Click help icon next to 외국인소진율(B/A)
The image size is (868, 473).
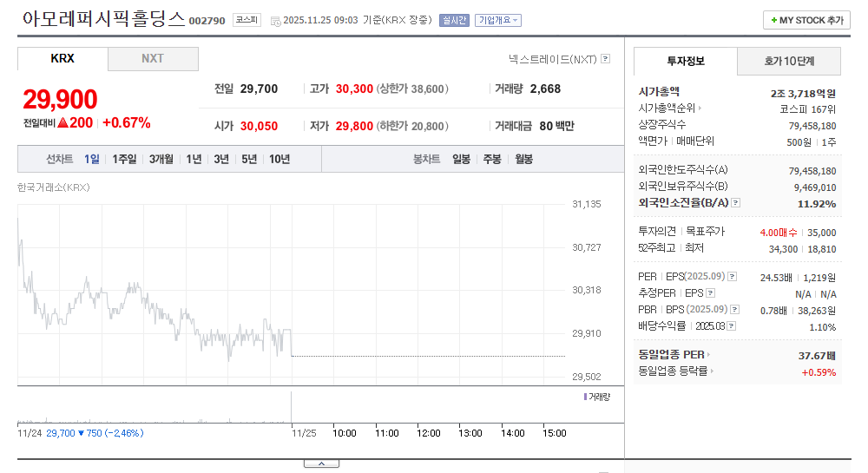(x=736, y=203)
